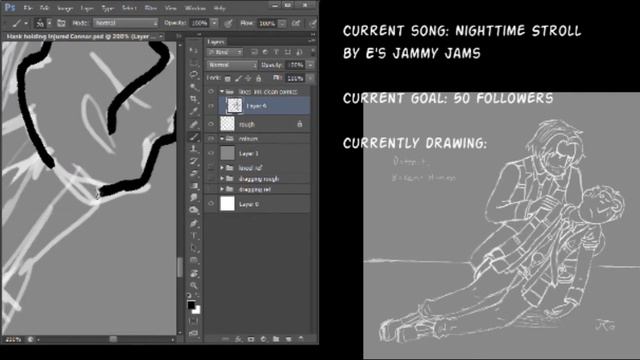The height and width of the screenshot is (360, 640).
Task: Expand the dragging ref group
Action: (x=222, y=189)
